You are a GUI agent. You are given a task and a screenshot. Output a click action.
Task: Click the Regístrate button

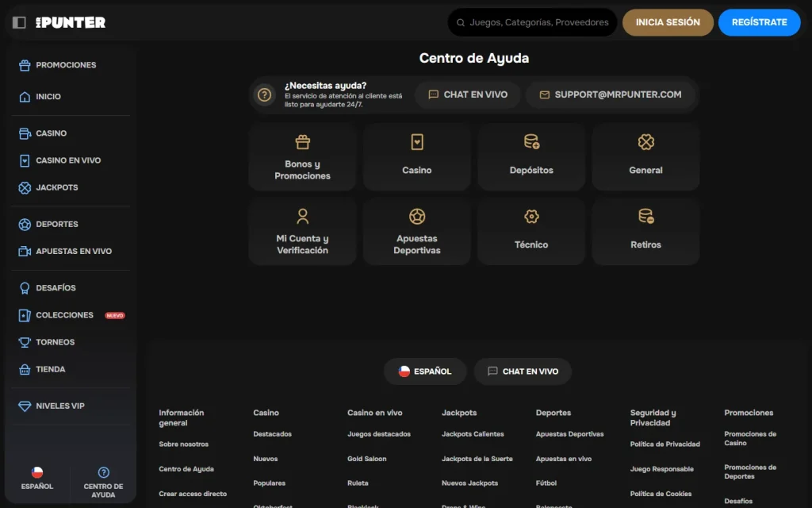click(x=759, y=22)
